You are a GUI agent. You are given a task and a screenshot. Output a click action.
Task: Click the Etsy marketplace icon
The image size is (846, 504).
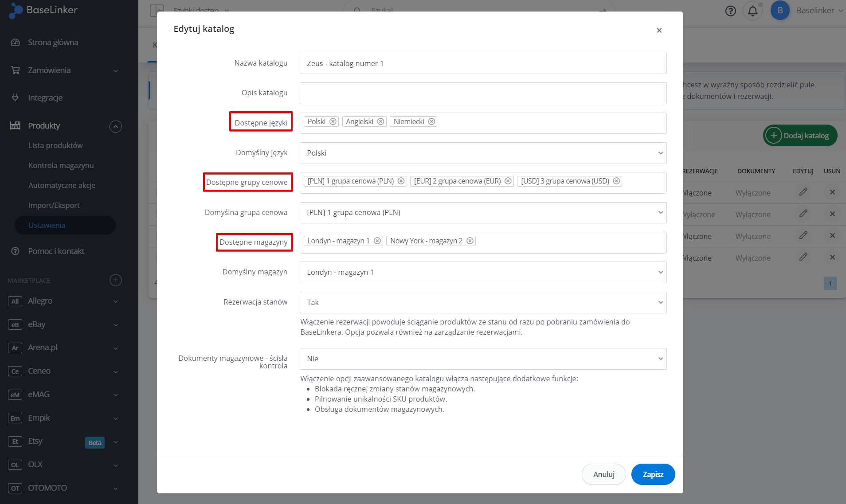click(x=15, y=441)
